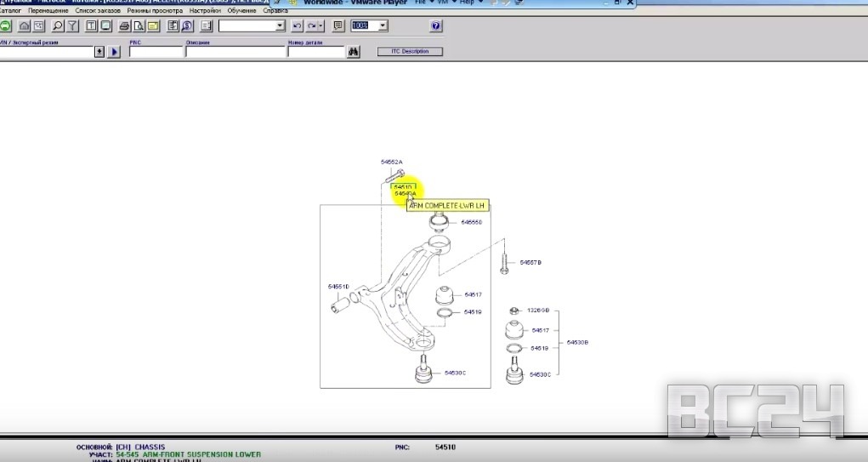Select part label 54551D in the diagram
This screenshot has width=868, height=462.
(338, 287)
